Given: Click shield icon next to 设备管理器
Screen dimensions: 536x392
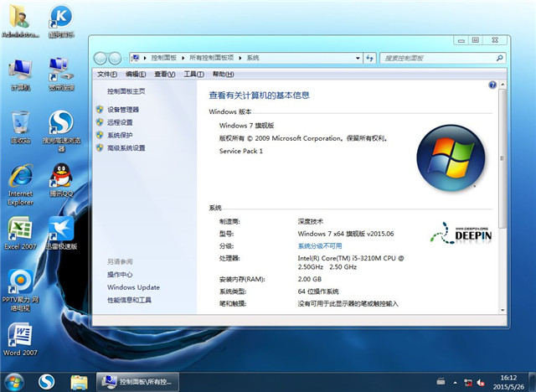Looking at the screenshot, I should click(x=100, y=110).
